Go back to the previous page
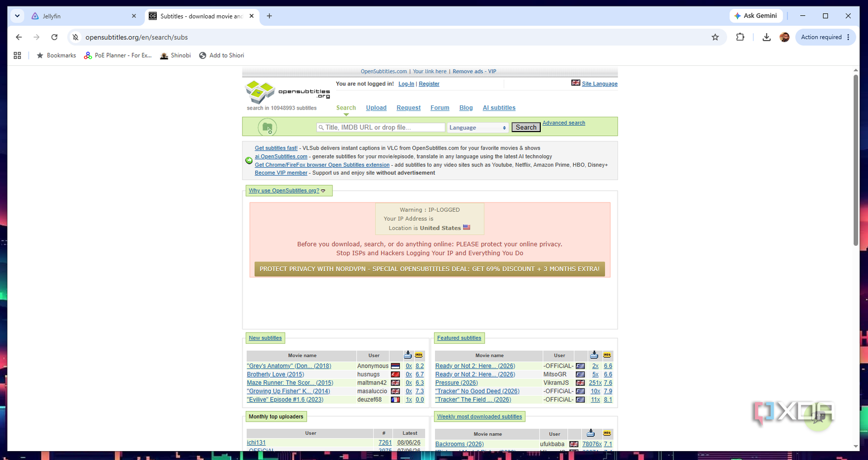Viewport: 868px width, 460px height. (19, 37)
